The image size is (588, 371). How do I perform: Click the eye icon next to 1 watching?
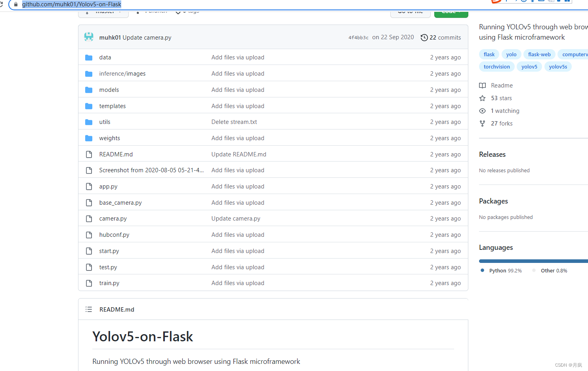point(482,111)
